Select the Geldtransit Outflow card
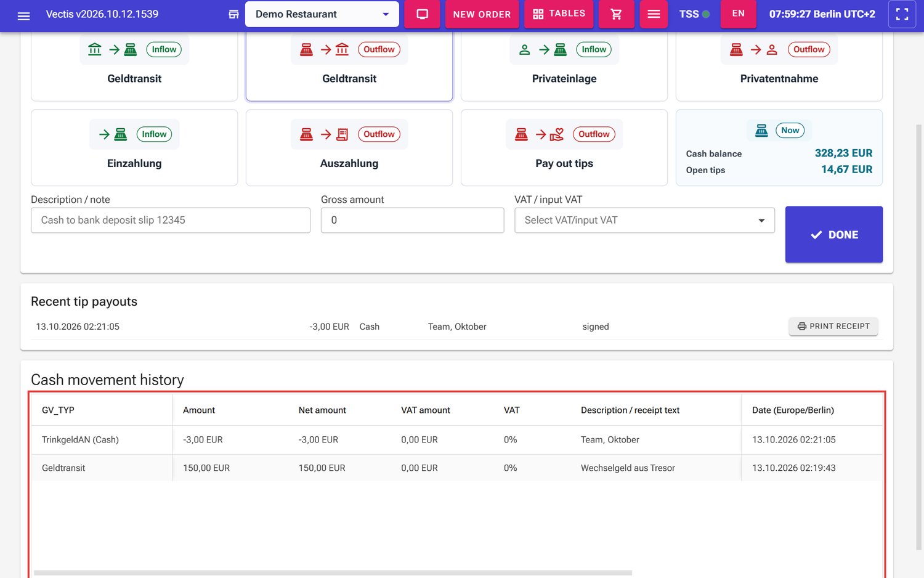Viewport: 924px width, 578px height. pyautogui.click(x=349, y=66)
